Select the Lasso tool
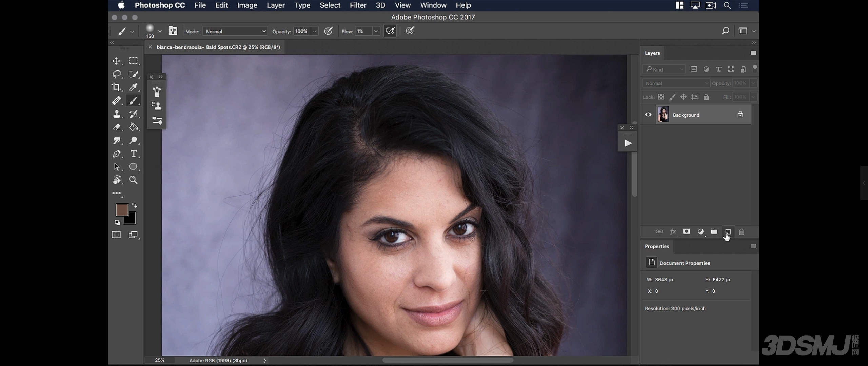Screen dimensions: 868x366 [117, 74]
